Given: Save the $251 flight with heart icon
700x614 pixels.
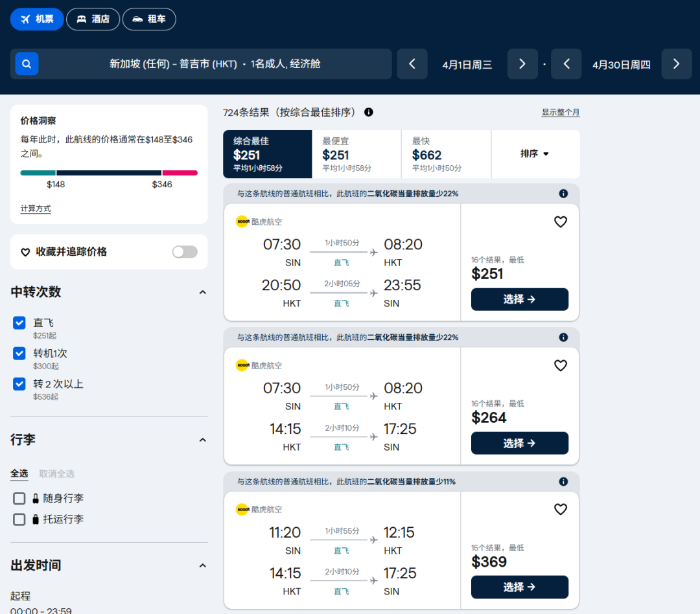Looking at the screenshot, I should [560, 222].
